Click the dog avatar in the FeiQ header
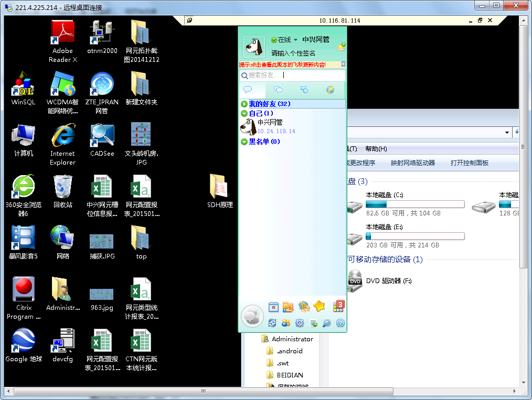 coord(254,47)
